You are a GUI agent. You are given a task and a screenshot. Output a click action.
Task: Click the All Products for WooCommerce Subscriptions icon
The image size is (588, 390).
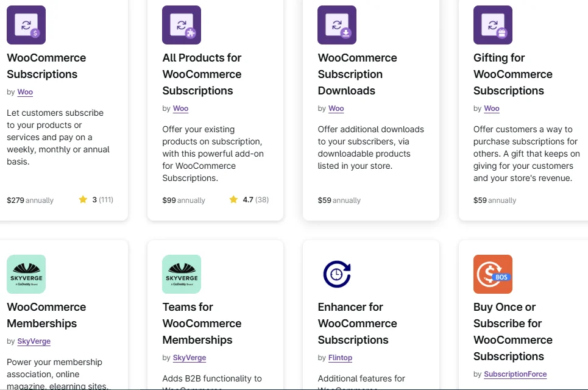click(x=182, y=25)
